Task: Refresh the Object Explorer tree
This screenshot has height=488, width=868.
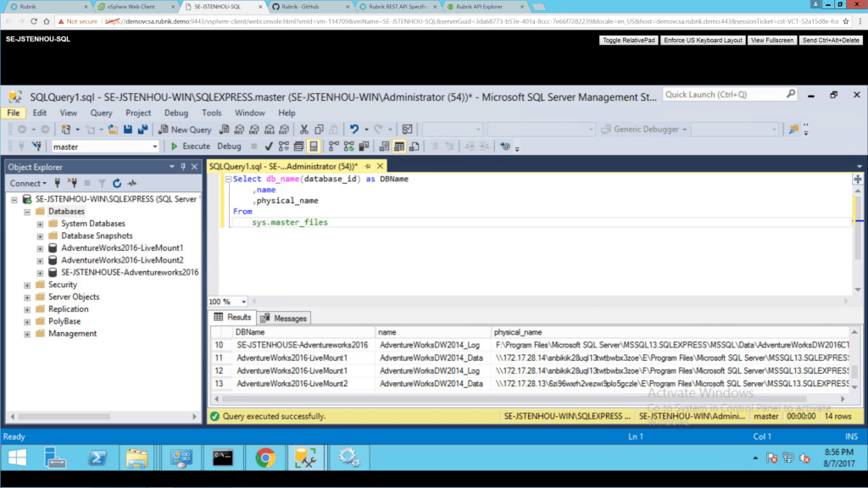Action: (116, 183)
